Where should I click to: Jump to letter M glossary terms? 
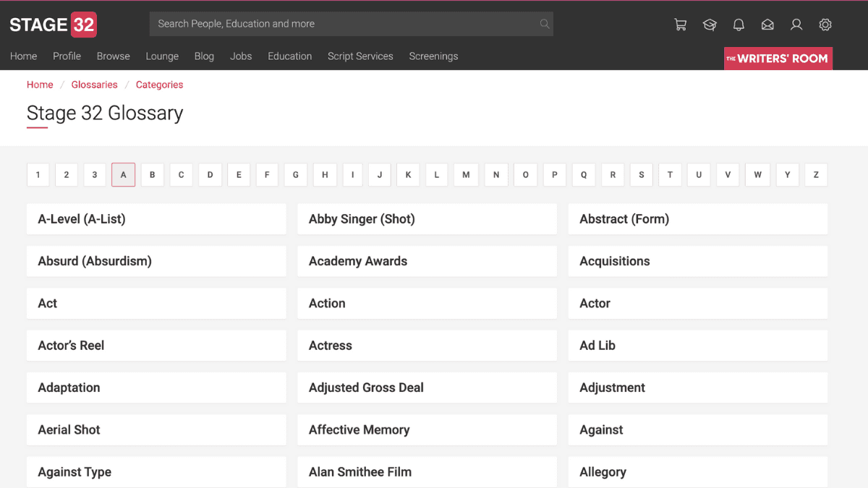[x=466, y=175]
